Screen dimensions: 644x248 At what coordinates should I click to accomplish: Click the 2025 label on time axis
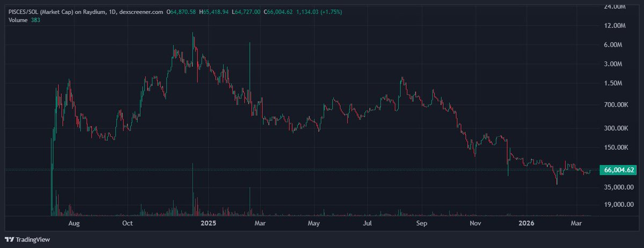click(207, 223)
